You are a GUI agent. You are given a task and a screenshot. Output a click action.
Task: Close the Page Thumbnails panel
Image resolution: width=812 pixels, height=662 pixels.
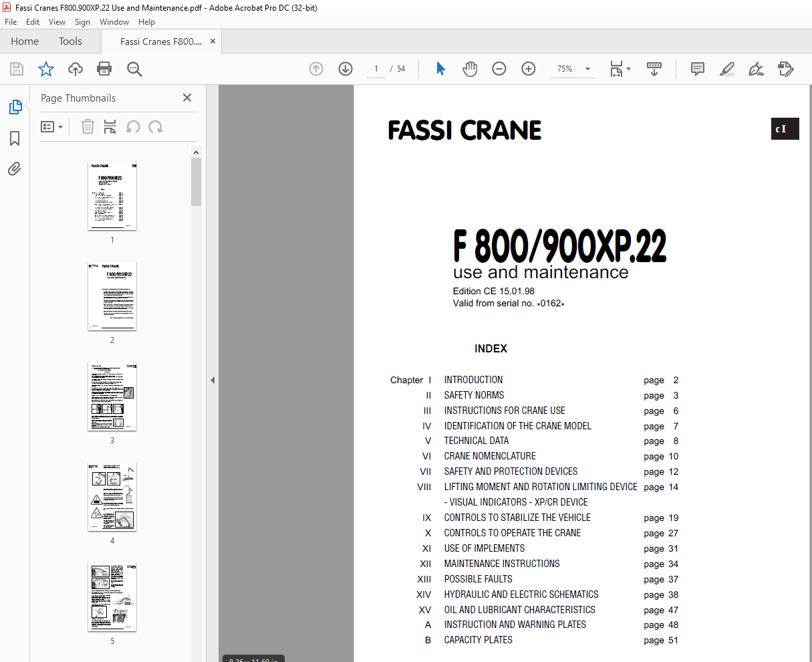tap(187, 98)
